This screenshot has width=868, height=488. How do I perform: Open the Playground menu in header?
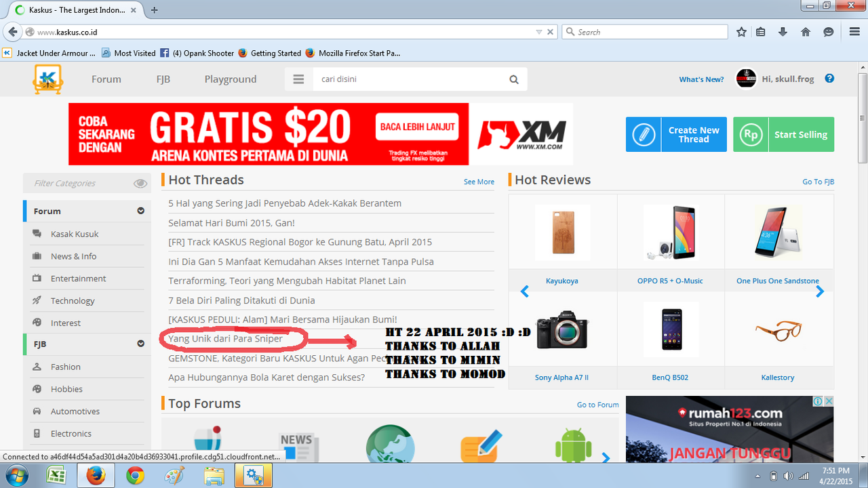(x=231, y=79)
